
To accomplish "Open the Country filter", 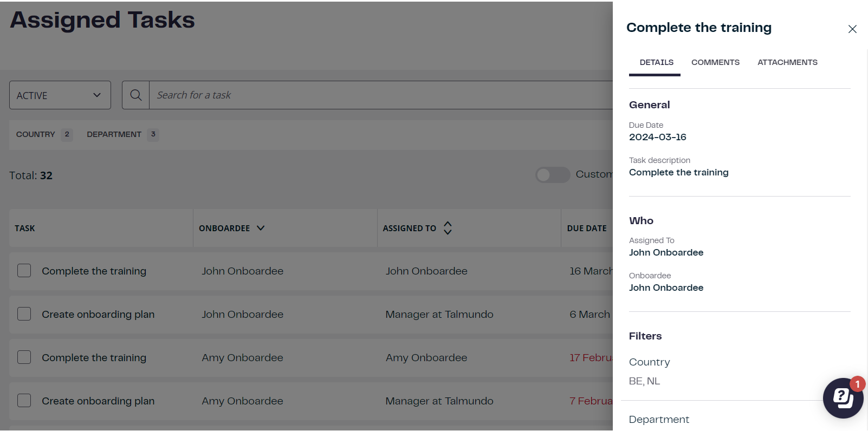I will coord(44,134).
